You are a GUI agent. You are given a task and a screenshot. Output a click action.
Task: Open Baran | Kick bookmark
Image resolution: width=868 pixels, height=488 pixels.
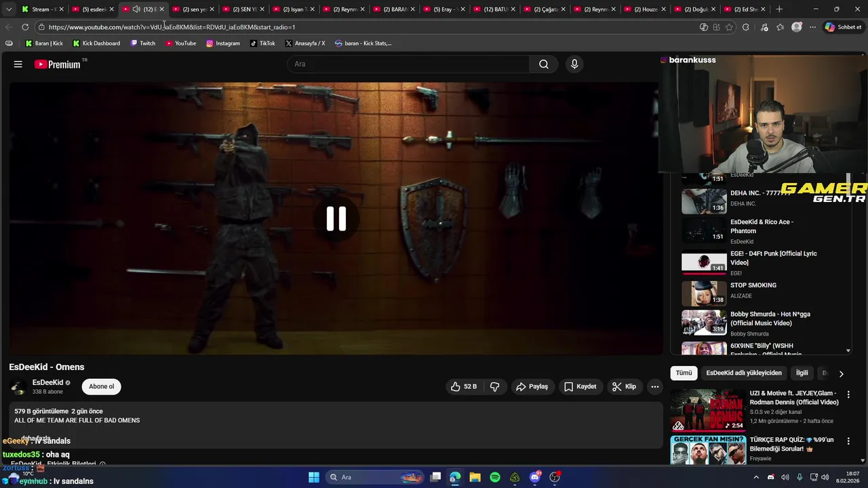(x=44, y=43)
